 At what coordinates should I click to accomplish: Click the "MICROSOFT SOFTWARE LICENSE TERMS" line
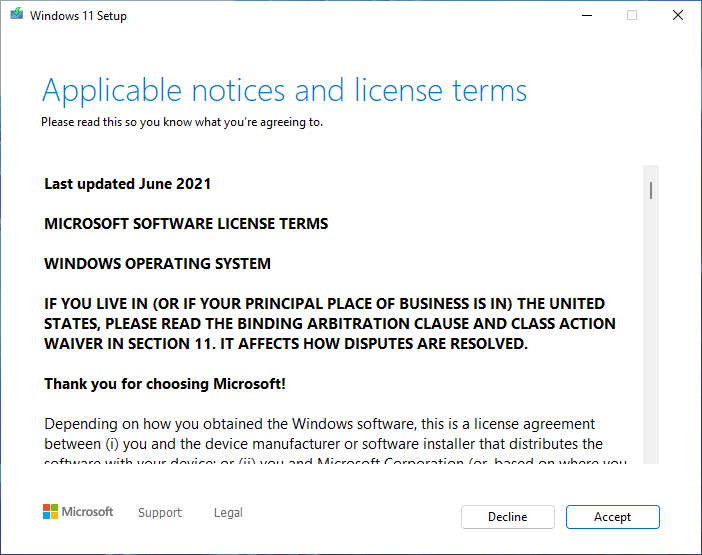click(186, 224)
